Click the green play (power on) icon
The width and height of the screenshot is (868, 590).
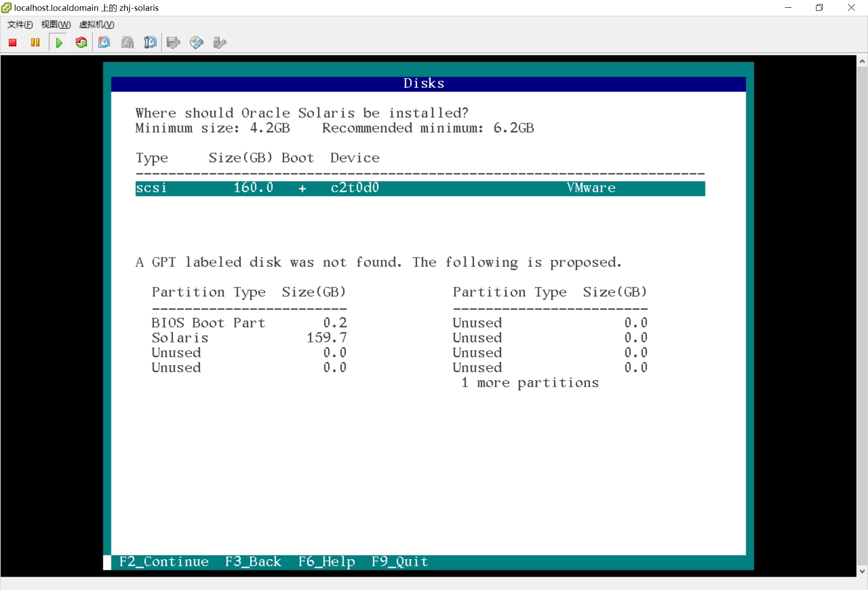(x=59, y=42)
